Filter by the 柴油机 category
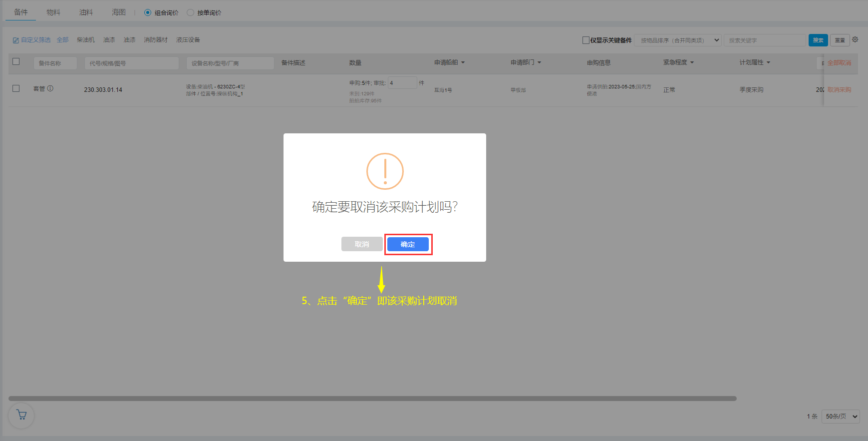Screen dimensions: 868x441 pos(86,40)
